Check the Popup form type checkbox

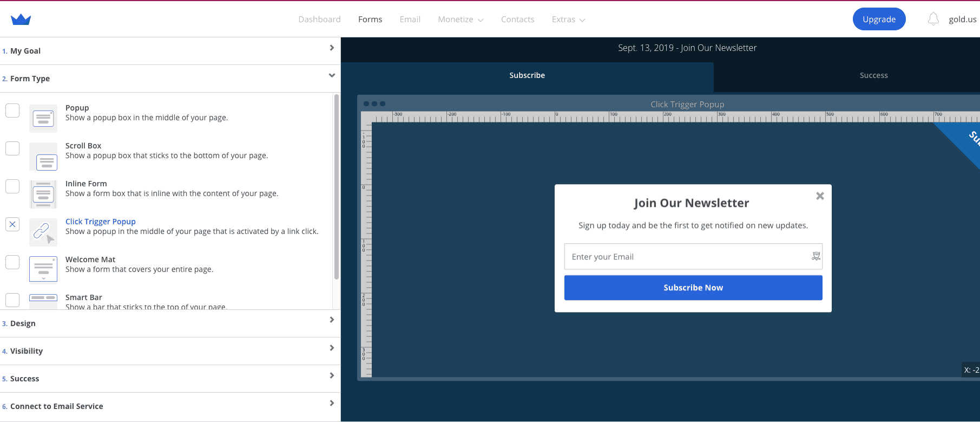[12, 111]
